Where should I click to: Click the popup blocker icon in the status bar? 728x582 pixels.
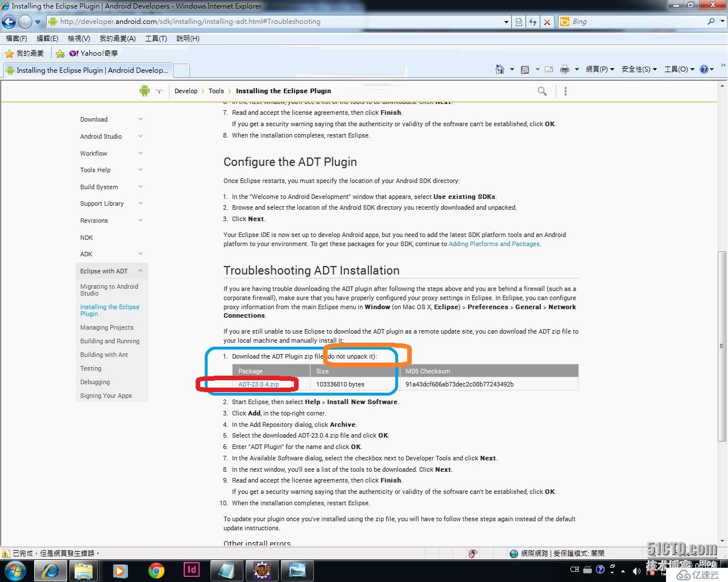coord(473,554)
